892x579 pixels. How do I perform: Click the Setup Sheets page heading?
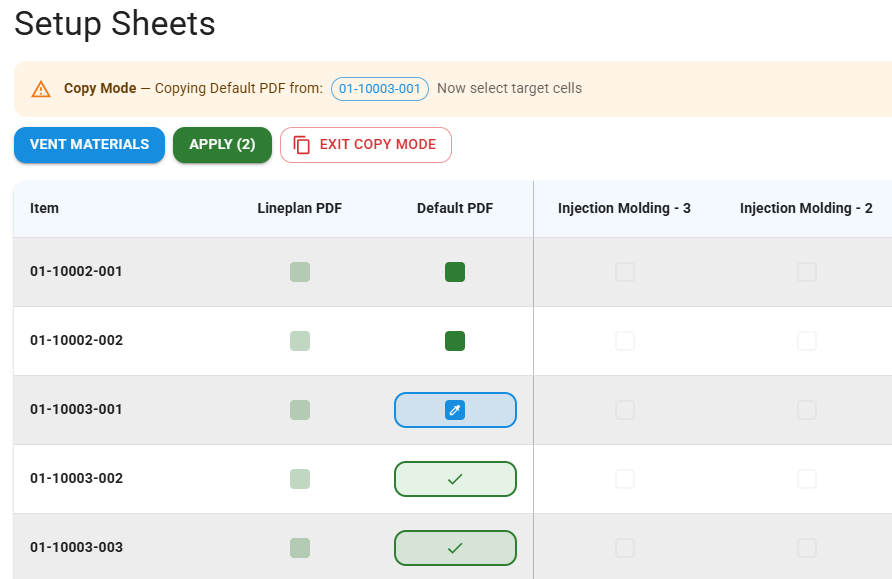115,24
